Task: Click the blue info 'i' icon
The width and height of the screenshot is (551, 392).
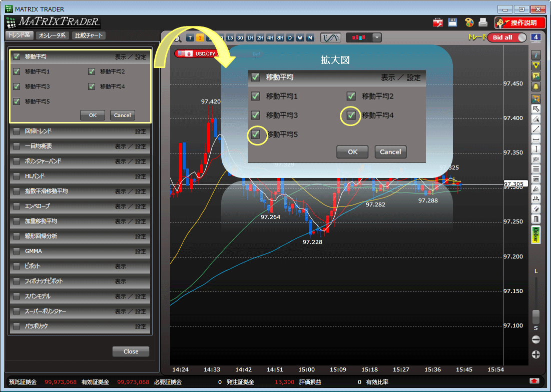Action: 536,55
